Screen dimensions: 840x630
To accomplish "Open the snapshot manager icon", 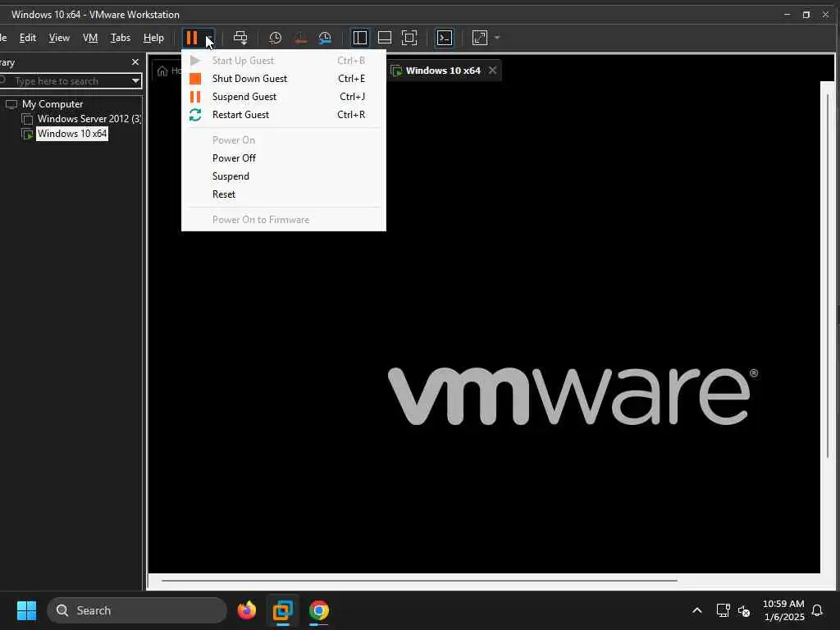I will pos(325,38).
